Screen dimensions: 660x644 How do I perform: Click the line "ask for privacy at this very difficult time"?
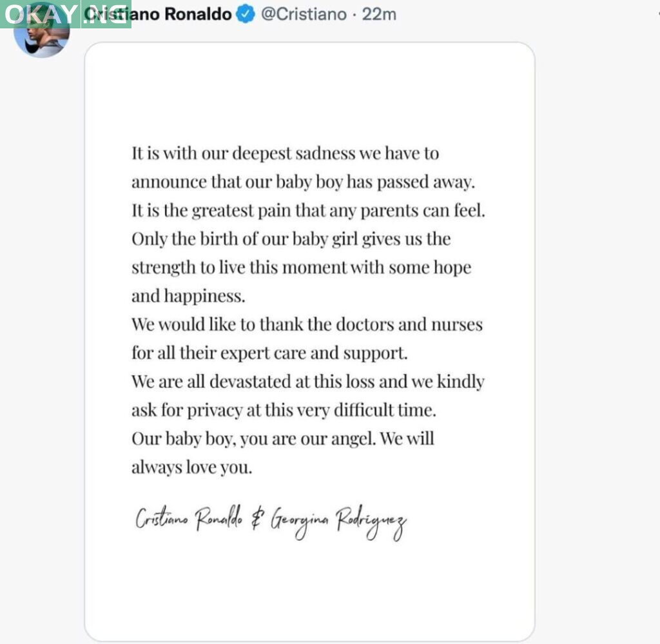pos(284,409)
